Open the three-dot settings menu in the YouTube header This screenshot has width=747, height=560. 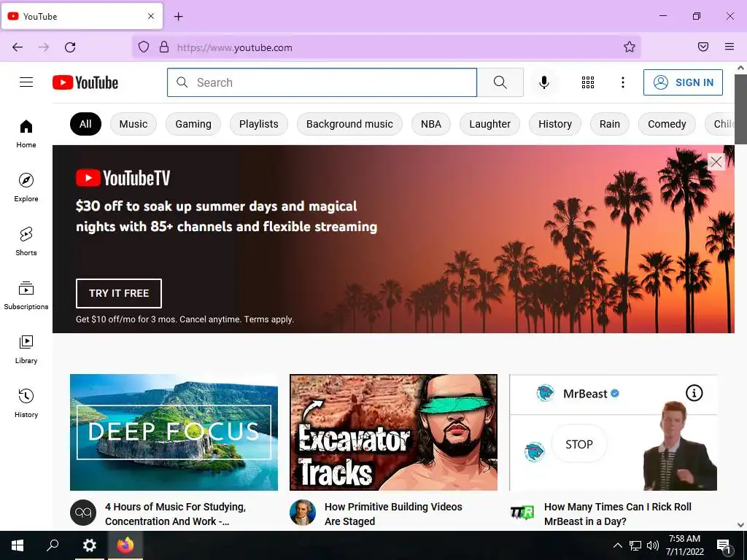[623, 82]
